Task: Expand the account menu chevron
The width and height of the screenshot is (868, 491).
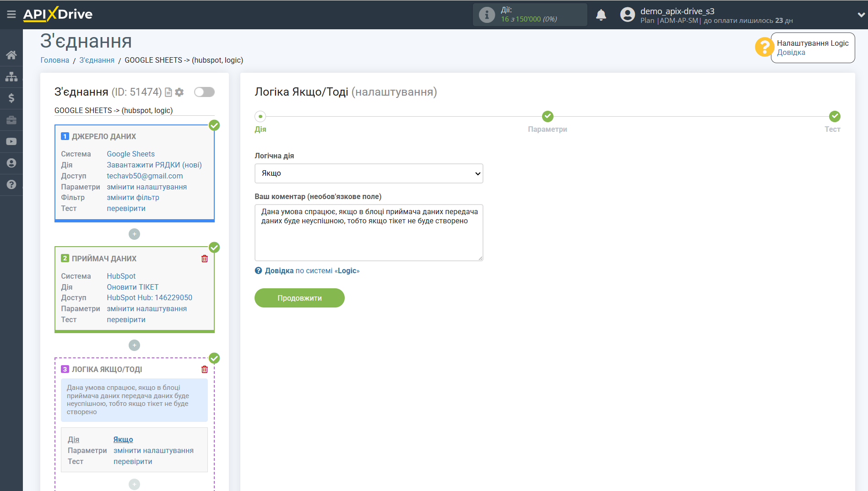Action: click(x=861, y=15)
